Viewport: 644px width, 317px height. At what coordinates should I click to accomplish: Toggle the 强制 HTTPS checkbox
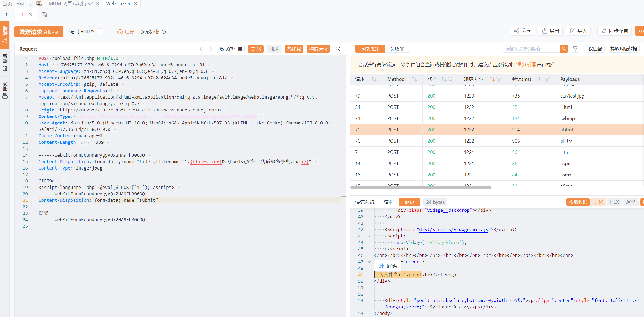coord(100,32)
